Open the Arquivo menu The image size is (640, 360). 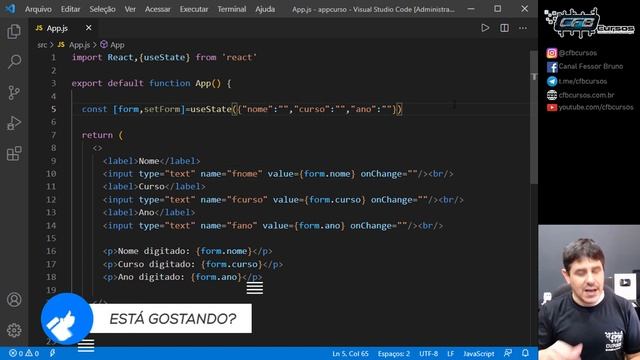(x=38, y=9)
